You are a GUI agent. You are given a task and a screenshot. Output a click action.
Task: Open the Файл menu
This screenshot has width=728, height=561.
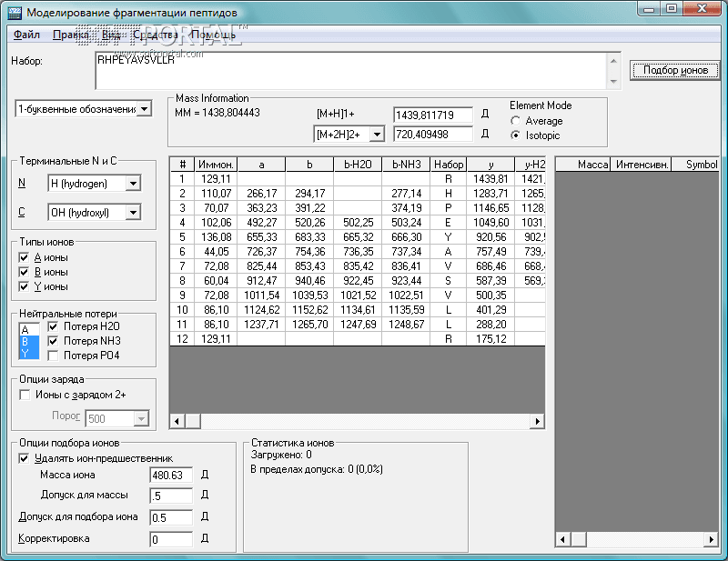coord(26,35)
